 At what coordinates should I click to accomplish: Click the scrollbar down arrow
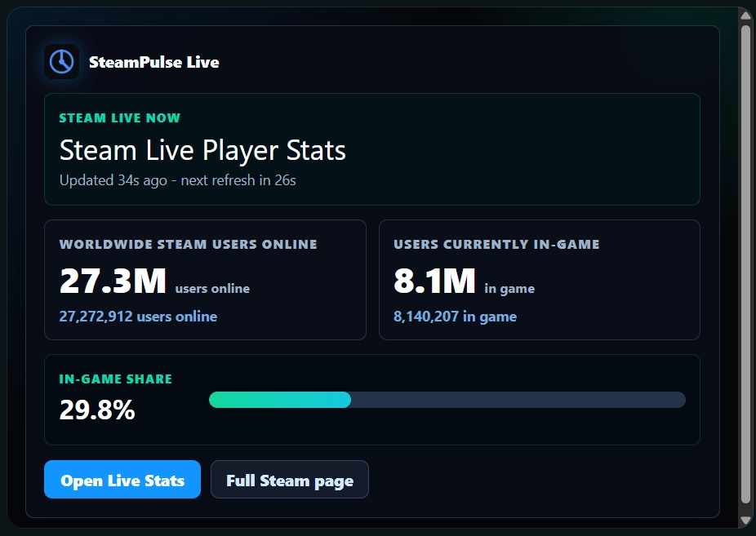(x=746, y=520)
